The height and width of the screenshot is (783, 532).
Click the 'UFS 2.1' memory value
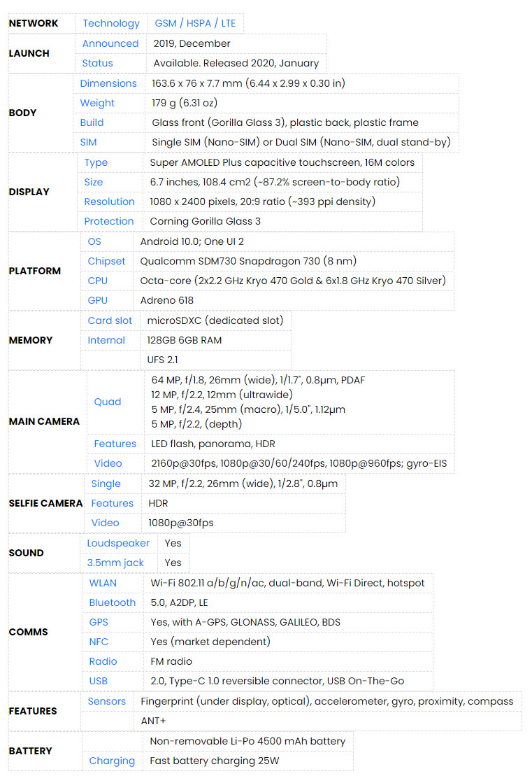coord(163,360)
